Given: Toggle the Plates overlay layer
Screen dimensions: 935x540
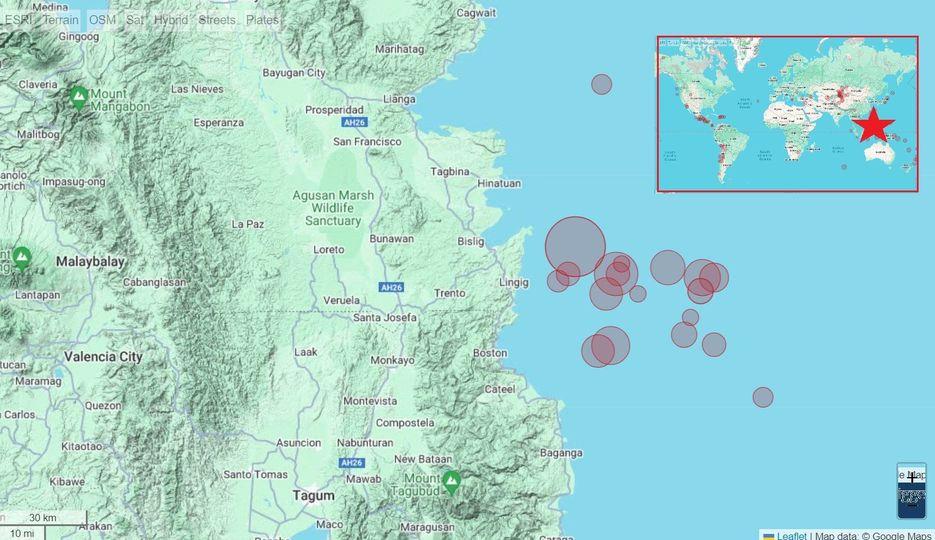Looking at the screenshot, I should [x=262, y=20].
